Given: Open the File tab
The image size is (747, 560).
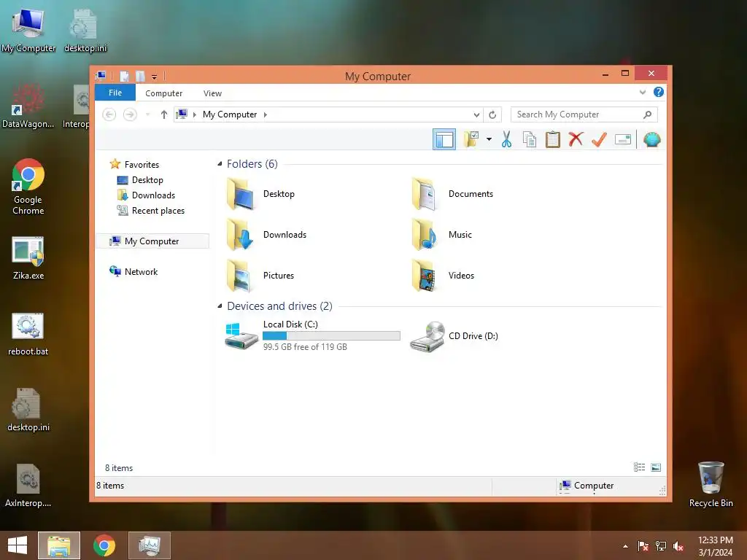Looking at the screenshot, I should tap(115, 93).
